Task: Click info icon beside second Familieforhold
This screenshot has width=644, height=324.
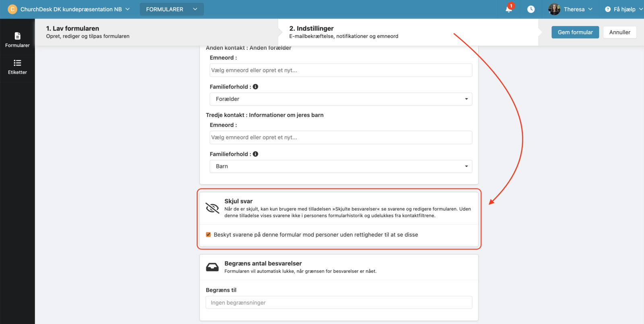Action: (x=256, y=154)
